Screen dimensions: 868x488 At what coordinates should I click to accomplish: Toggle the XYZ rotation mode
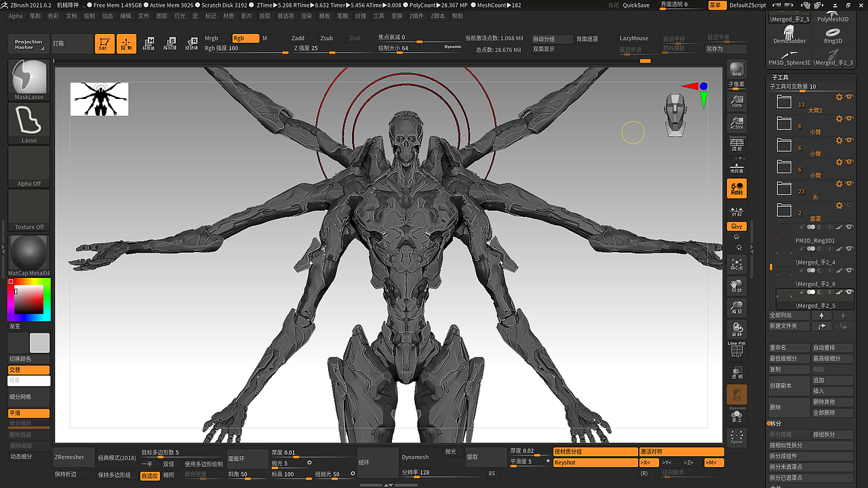coord(736,226)
